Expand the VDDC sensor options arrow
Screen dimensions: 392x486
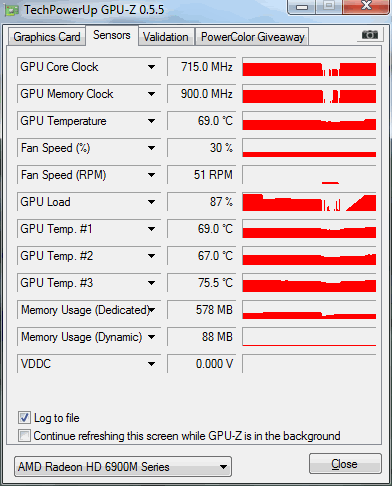[x=151, y=364]
